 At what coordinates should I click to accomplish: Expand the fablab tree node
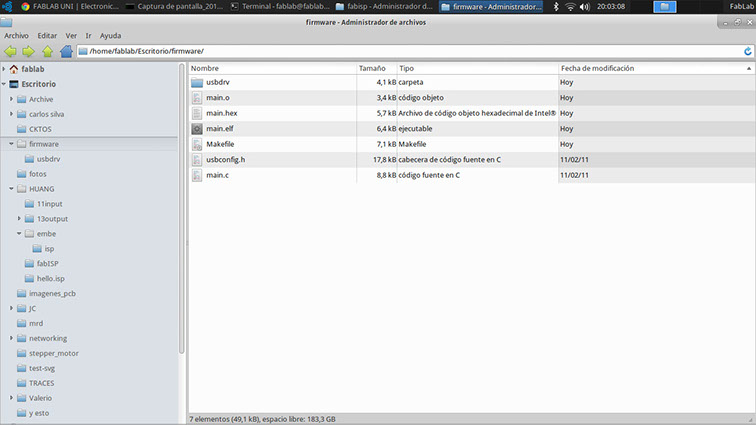point(4,69)
